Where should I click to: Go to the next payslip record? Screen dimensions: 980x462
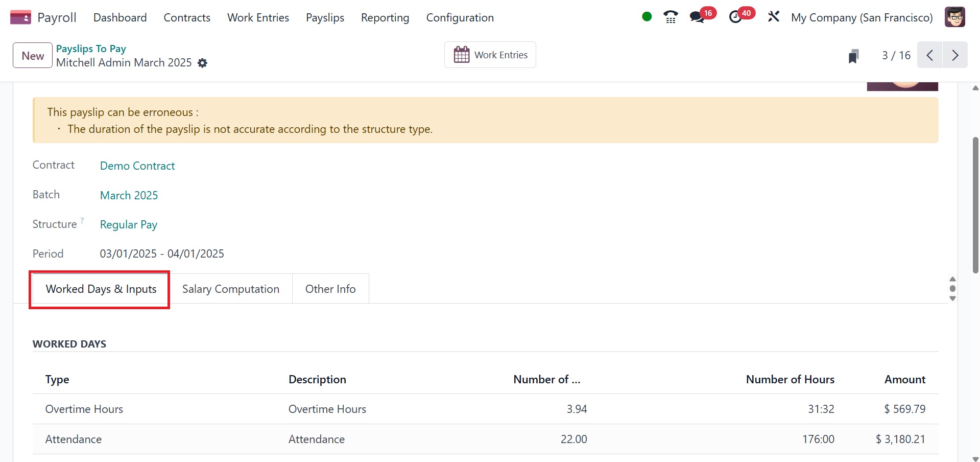955,55
